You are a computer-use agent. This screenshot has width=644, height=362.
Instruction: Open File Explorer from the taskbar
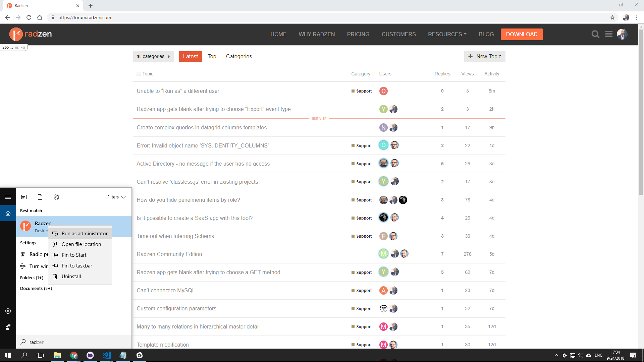(57, 355)
